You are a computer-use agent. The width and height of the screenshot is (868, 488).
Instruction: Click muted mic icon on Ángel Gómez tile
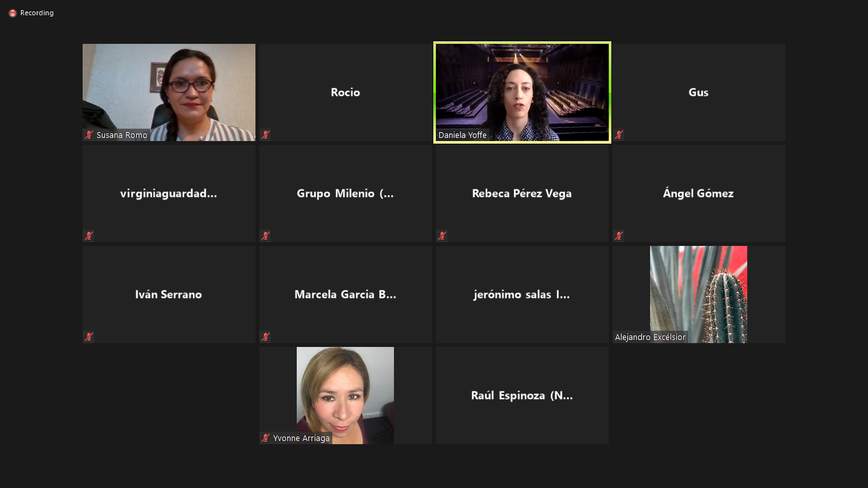(619, 236)
